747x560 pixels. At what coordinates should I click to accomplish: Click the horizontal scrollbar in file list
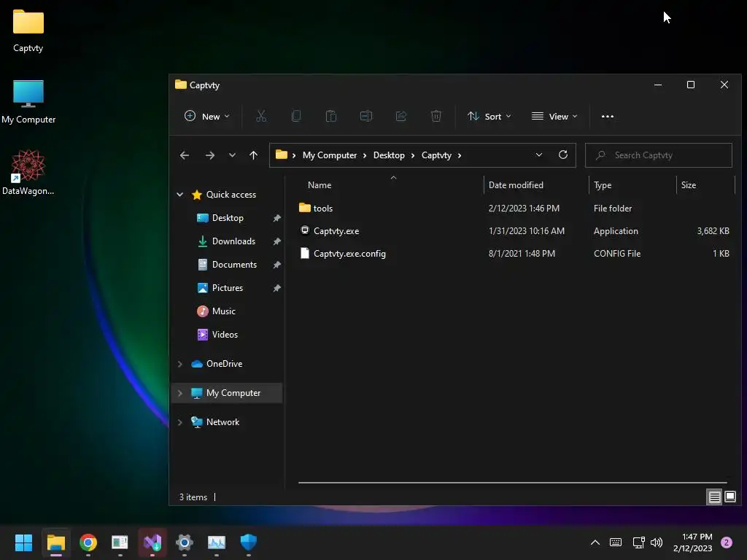(x=513, y=483)
